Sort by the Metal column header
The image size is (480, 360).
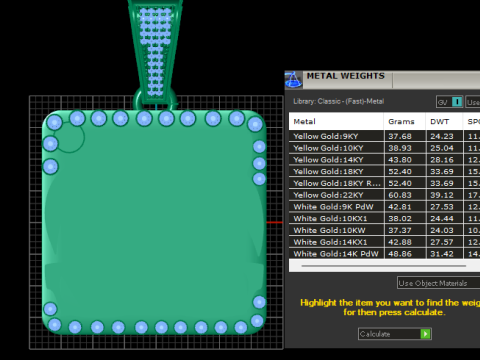[x=336, y=121]
